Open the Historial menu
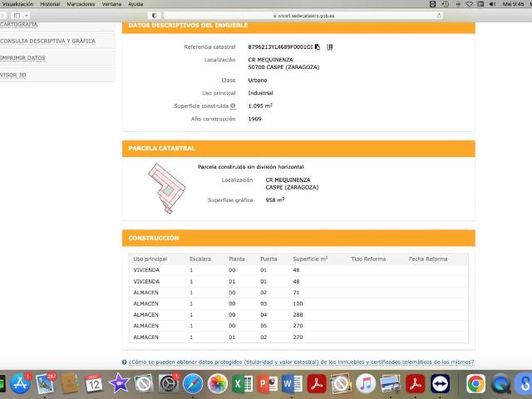 coord(50,4)
